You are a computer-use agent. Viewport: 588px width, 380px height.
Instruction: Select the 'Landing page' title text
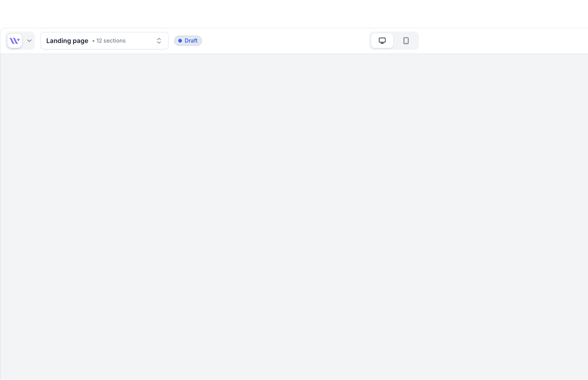pyautogui.click(x=67, y=41)
